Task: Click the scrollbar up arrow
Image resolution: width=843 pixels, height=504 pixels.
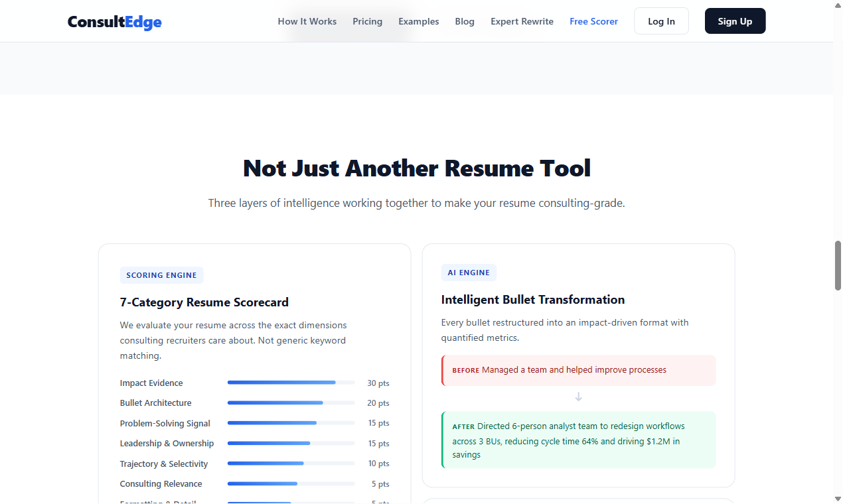Action: coord(838,5)
